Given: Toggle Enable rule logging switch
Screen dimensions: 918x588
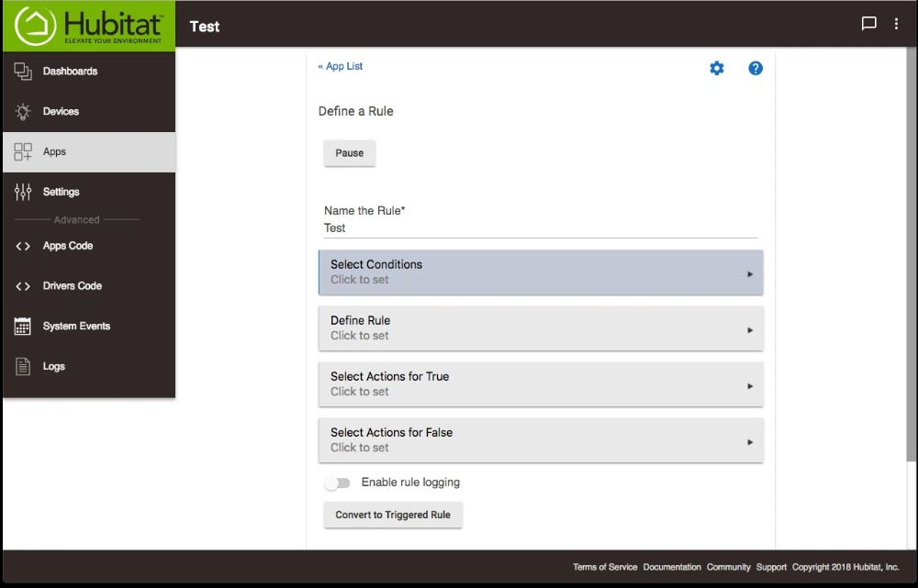Looking at the screenshot, I should [338, 483].
